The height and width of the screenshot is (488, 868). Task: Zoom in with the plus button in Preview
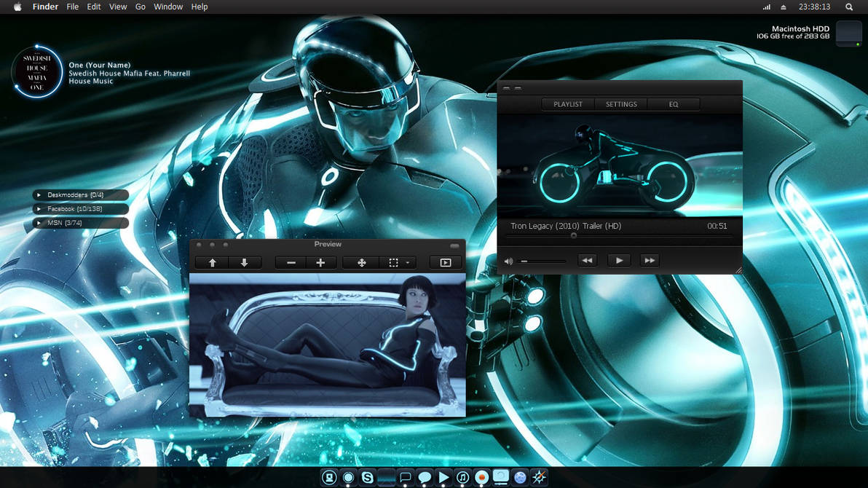click(x=320, y=262)
